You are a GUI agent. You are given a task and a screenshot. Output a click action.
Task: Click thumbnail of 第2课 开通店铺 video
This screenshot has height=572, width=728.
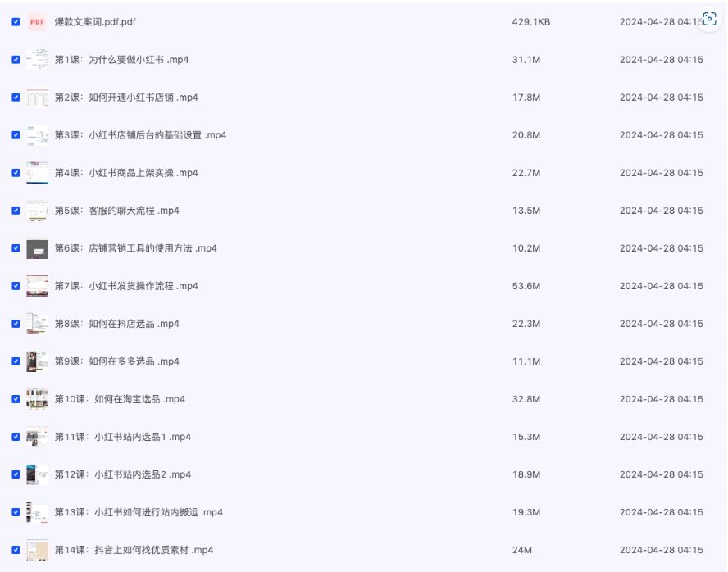click(37, 98)
